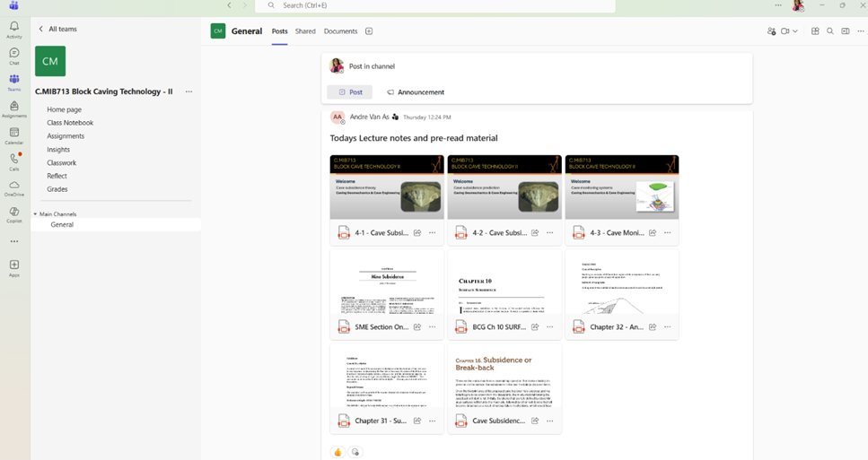Screen dimensions: 868x460
Task: Click the Announcement button
Action: coord(416,92)
